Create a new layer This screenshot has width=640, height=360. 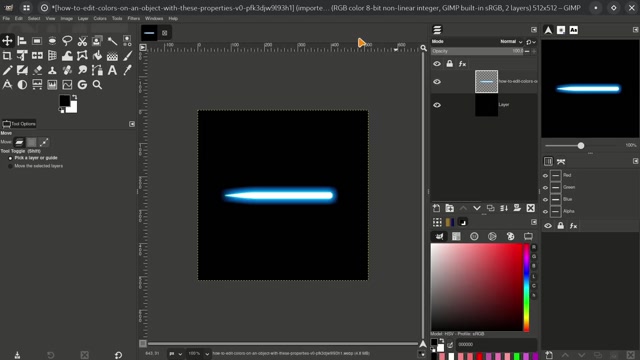(436, 208)
